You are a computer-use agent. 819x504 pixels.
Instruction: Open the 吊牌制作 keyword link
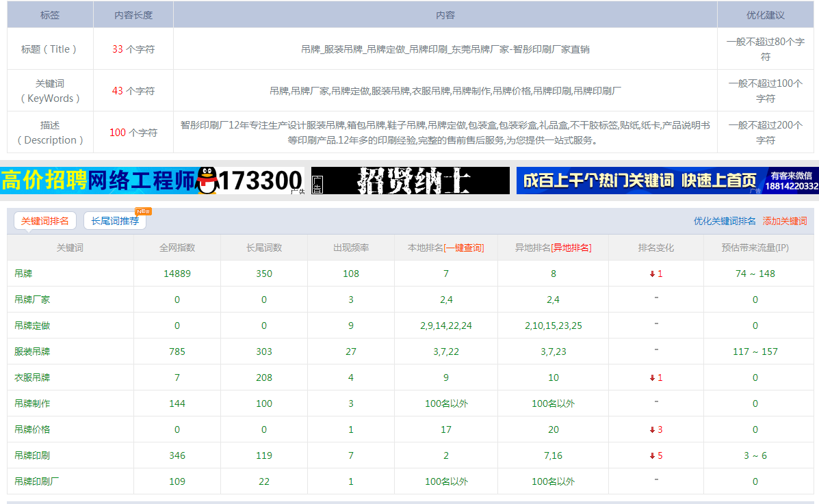coord(32,403)
